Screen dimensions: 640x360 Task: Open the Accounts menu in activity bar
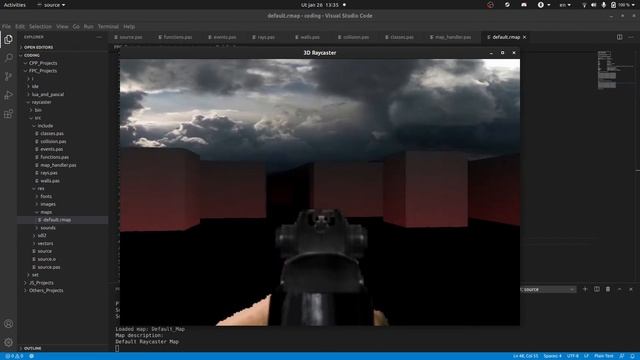tap(8, 324)
